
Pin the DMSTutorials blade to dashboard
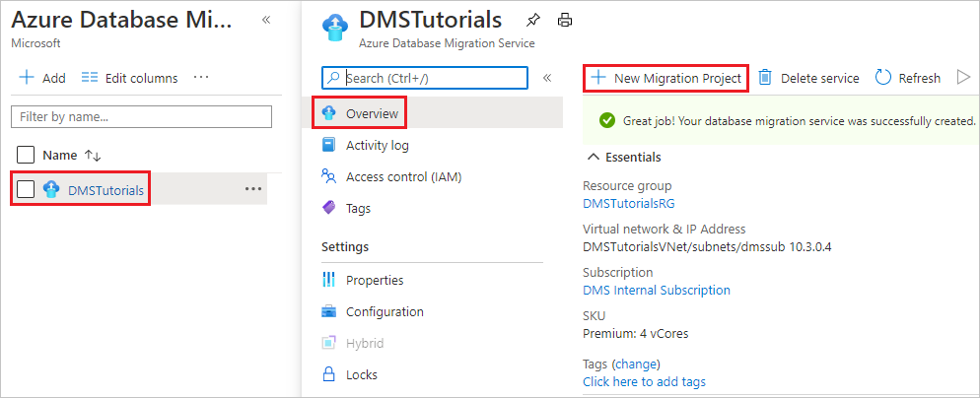pos(532,21)
